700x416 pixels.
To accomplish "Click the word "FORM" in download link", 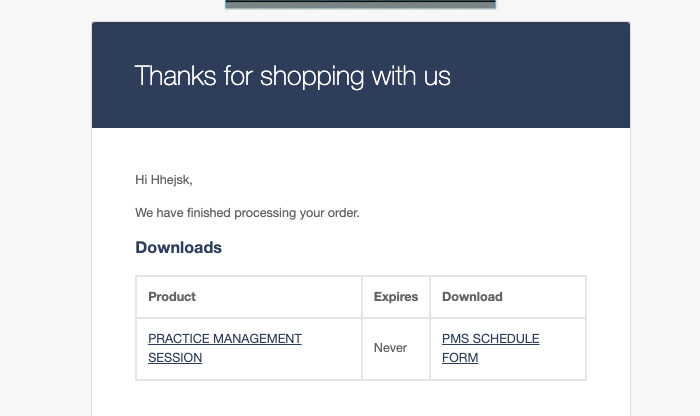I will click(460, 358).
